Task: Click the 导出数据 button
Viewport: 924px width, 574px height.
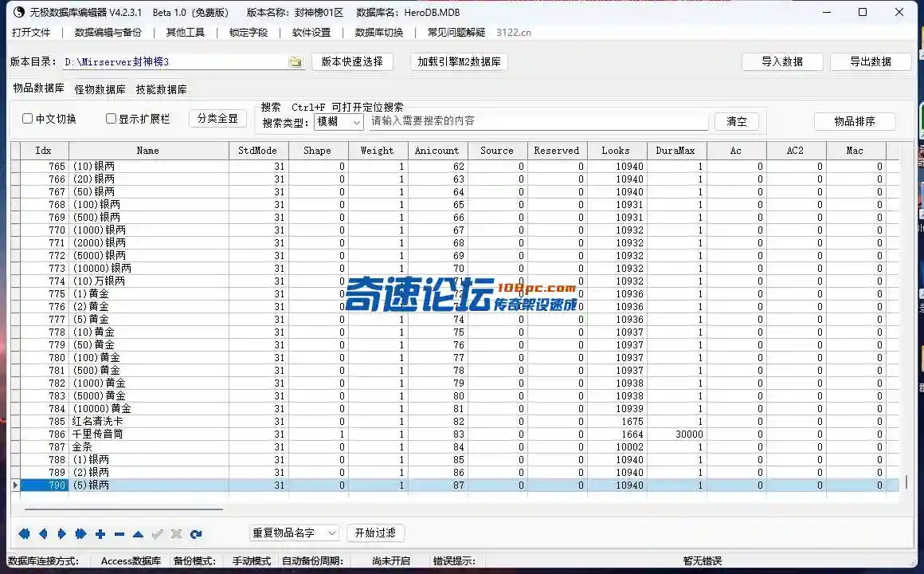Action: coord(871,61)
